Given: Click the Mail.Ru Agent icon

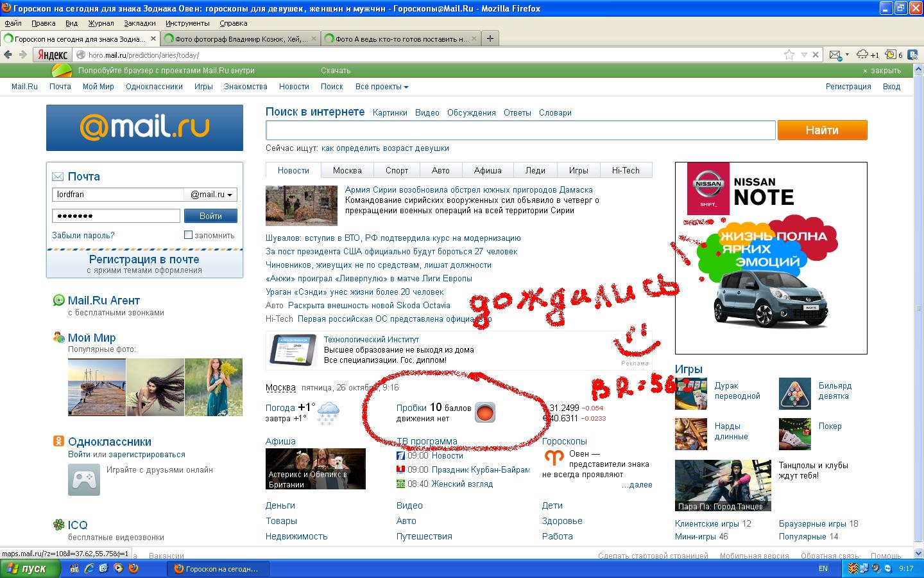Looking at the screenshot, I should (x=58, y=300).
